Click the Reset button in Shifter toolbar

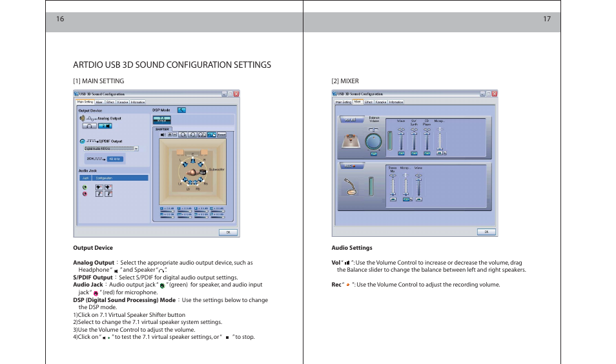[x=221, y=135]
